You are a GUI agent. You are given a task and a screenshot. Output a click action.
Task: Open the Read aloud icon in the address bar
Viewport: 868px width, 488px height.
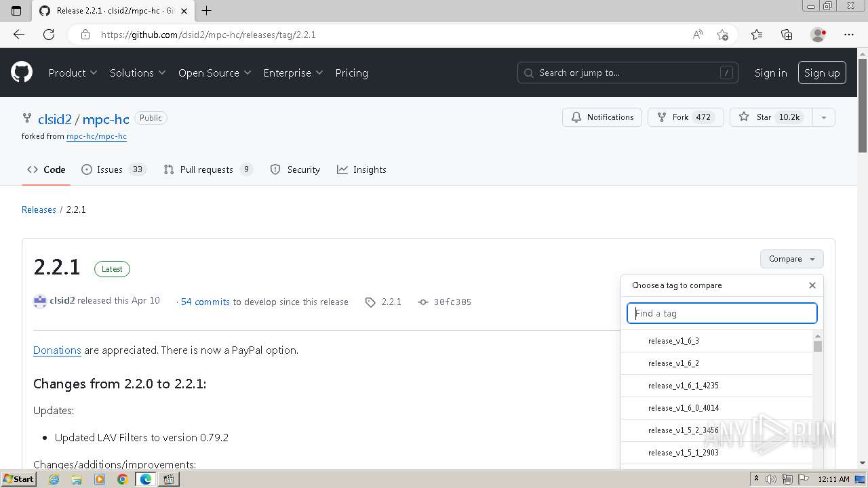[x=698, y=35]
